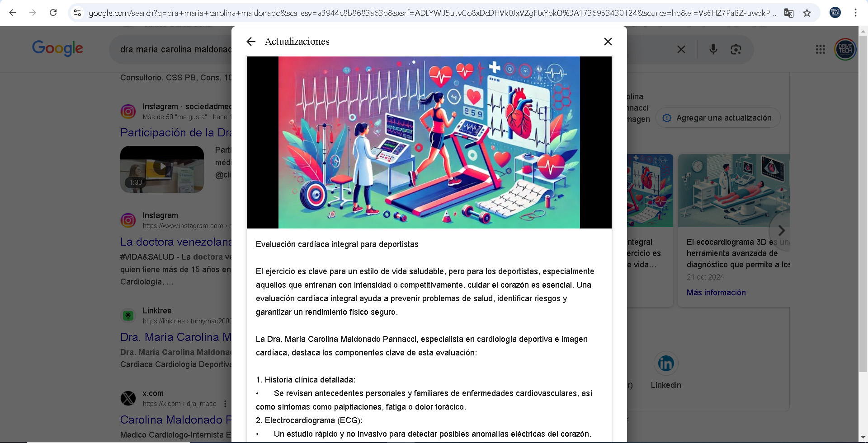Image resolution: width=868 pixels, height=443 pixels.
Task: Start voice search with microphone icon
Action: tap(713, 49)
